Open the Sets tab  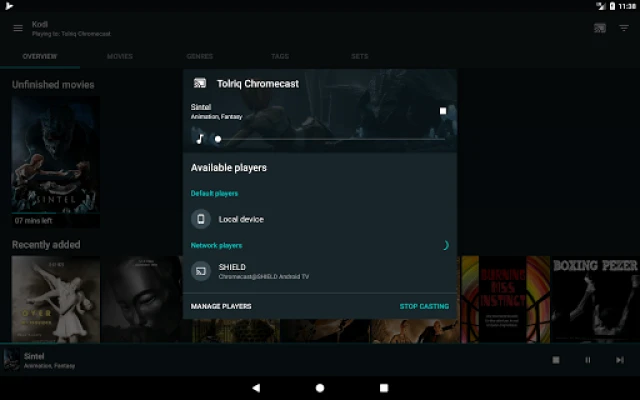point(360,56)
